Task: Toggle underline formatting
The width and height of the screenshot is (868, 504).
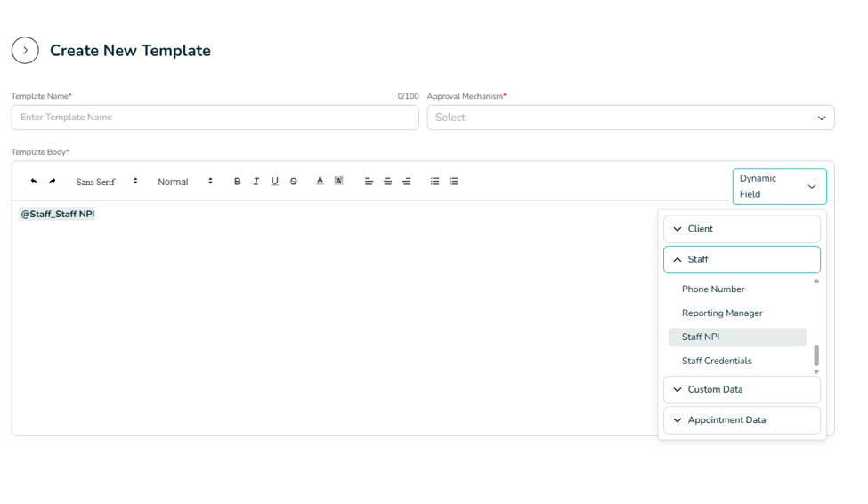Action: [274, 181]
